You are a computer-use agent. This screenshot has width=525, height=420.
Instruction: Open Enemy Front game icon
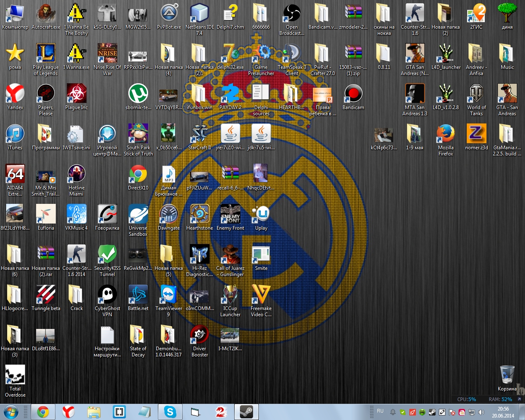(x=230, y=218)
